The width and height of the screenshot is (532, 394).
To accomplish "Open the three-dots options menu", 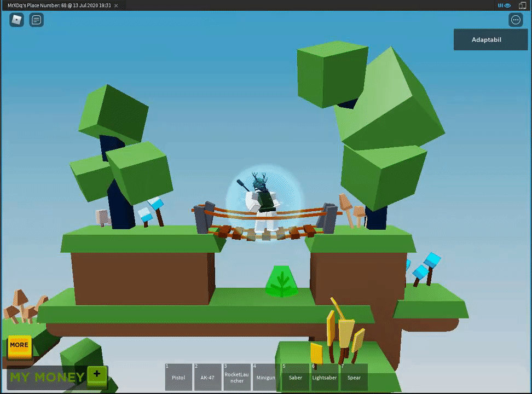I will [x=516, y=20].
